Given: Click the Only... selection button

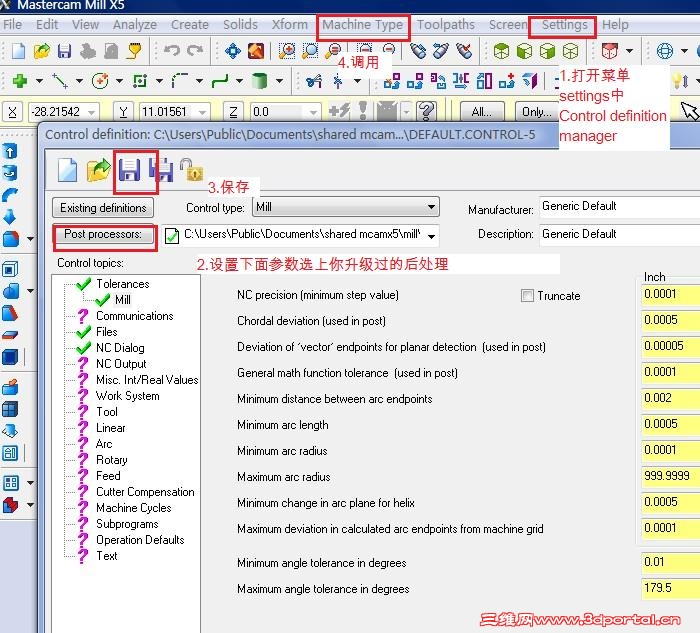Looking at the screenshot, I should (x=536, y=112).
